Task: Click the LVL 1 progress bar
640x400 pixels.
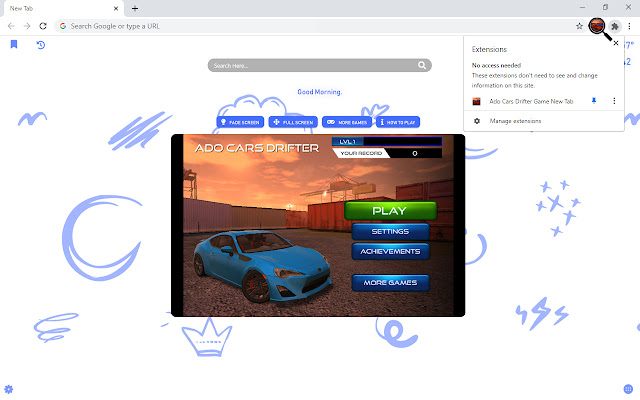Action: [x=387, y=141]
